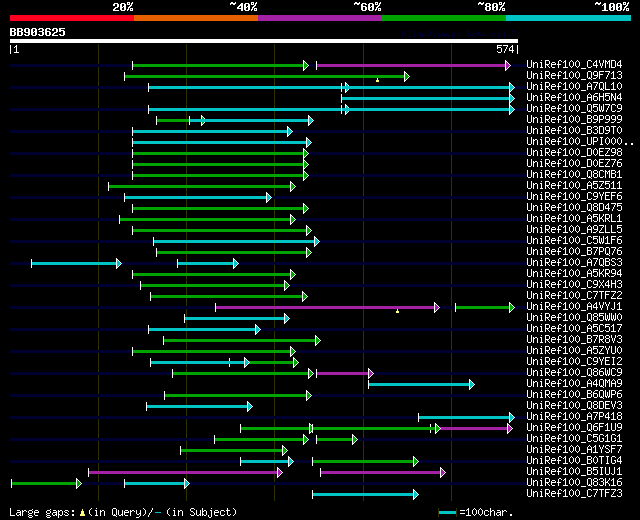Click the UniRef100_C7TFZ3 label
This screenshot has width=640, height=520.
click(574, 494)
